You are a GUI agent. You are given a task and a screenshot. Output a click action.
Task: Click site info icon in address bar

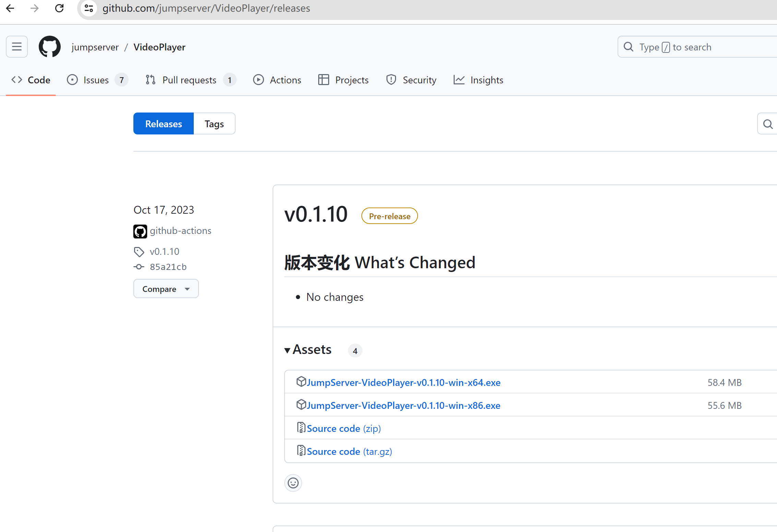pyautogui.click(x=89, y=8)
